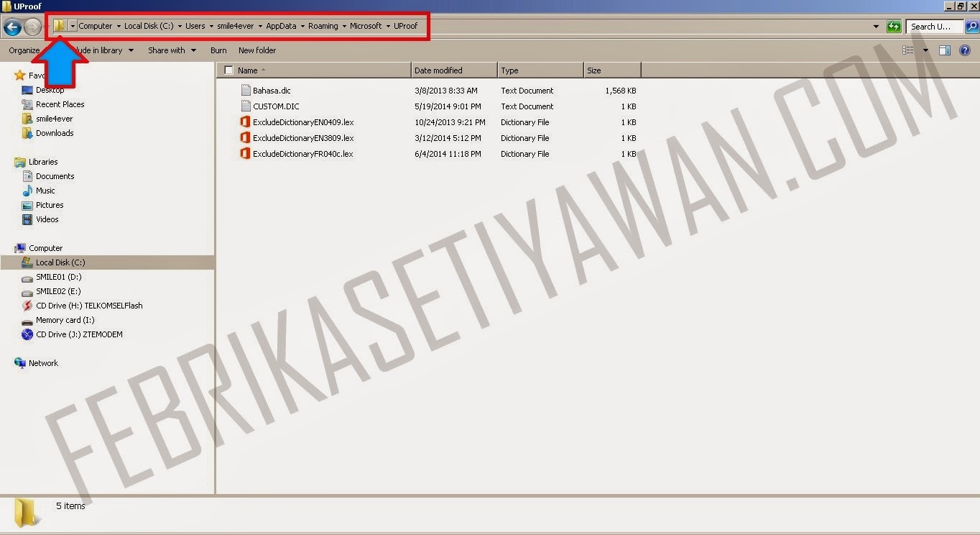Click the Computer node in sidebar
Viewport: 980px width, 535px height.
[x=45, y=248]
